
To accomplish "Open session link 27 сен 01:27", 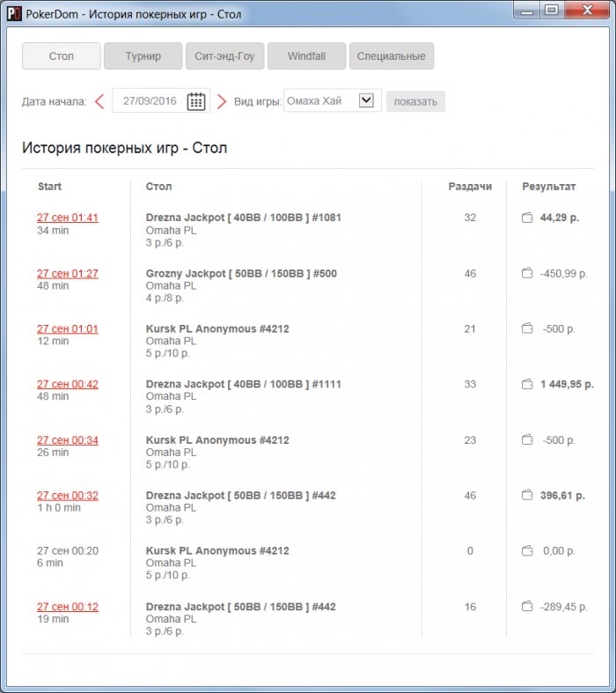I will point(68,274).
